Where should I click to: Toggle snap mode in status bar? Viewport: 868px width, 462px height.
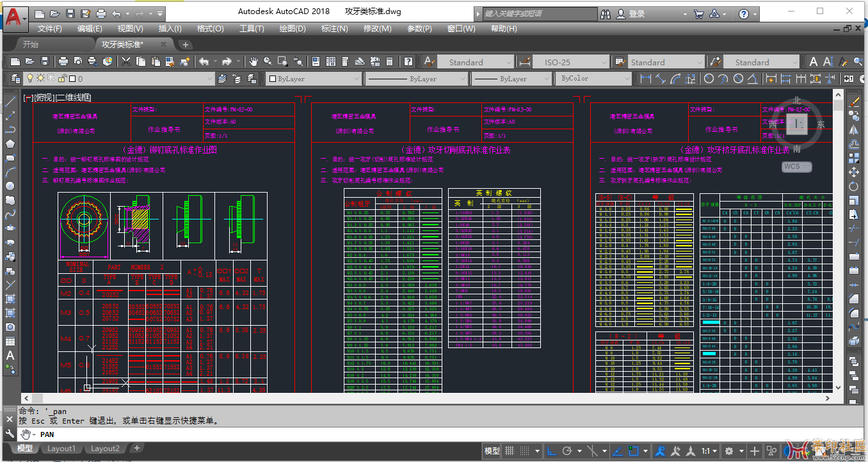pyautogui.click(x=525, y=451)
